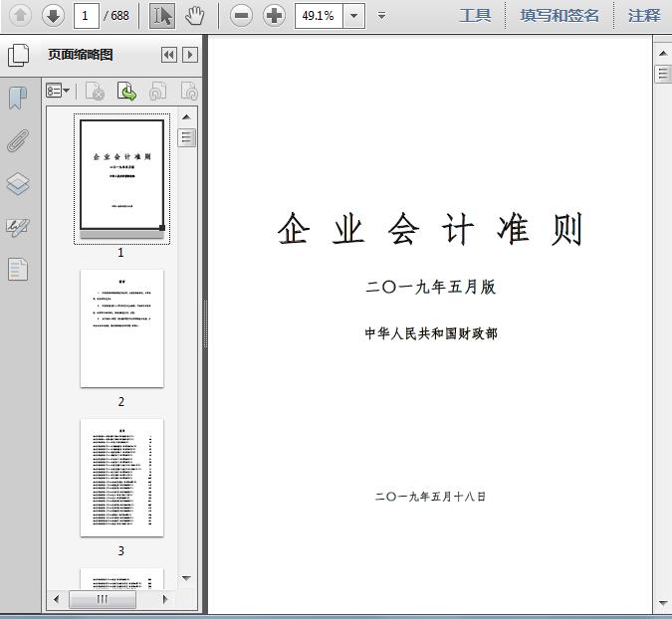Open the 填写和签名 panel
Image resolution: width=672 pixels, height=619 pixels.
(x=560, y=16)
